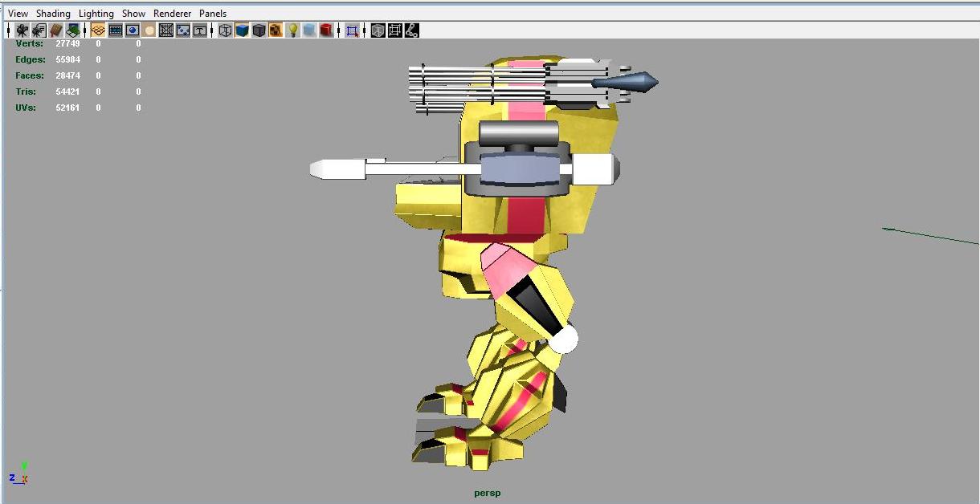Toggle the Film Gate display
The width and height of the screenshot is (980, 504).
click(116, 30)
